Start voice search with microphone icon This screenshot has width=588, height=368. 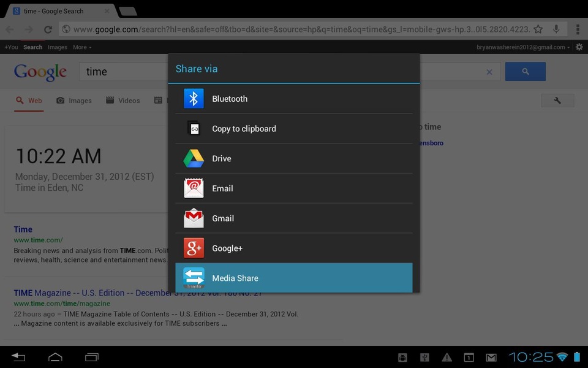tap(557, 29)
